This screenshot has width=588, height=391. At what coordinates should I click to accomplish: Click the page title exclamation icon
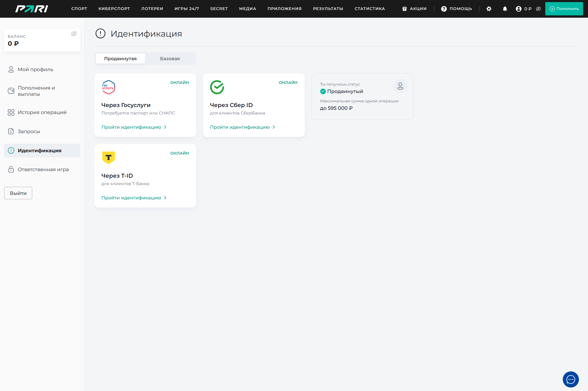(100, 33)
